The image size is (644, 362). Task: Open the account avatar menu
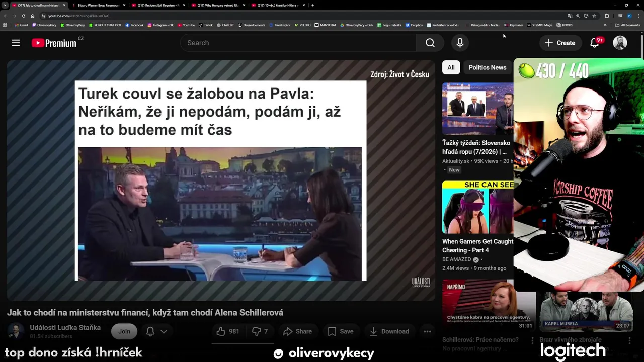pyautogui.click(x=620, y=43)
